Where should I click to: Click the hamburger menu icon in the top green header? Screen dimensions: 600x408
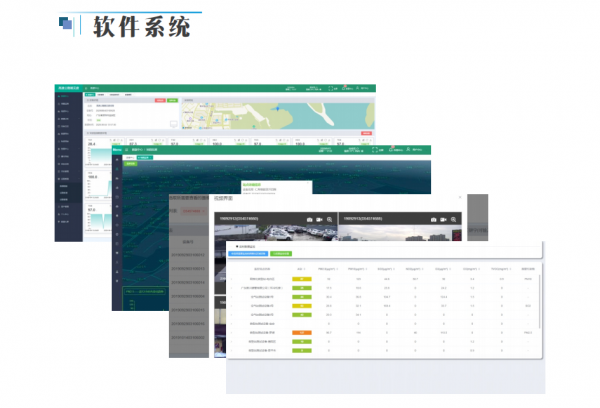pos(86,88)
